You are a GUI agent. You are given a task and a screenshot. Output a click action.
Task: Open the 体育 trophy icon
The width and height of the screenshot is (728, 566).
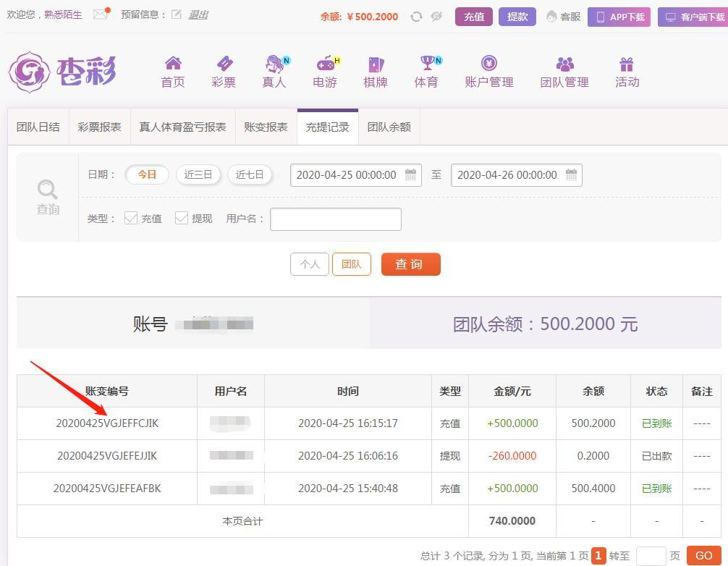426,64
